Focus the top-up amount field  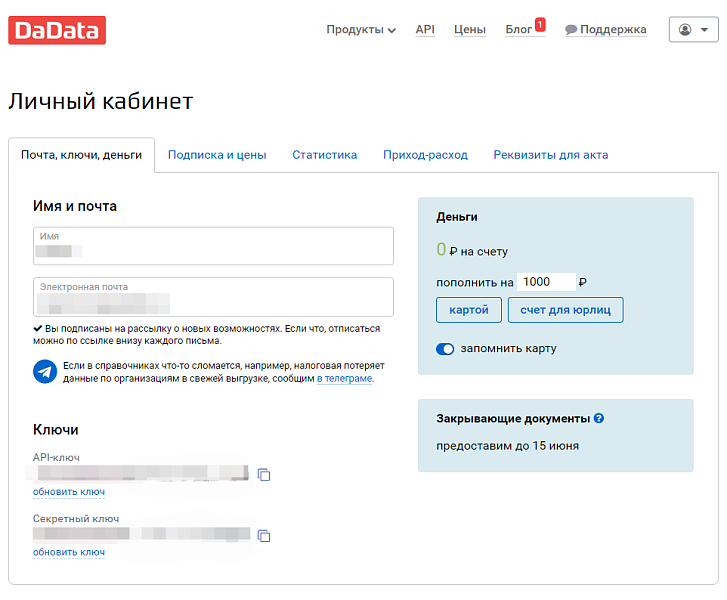(546, 282)
